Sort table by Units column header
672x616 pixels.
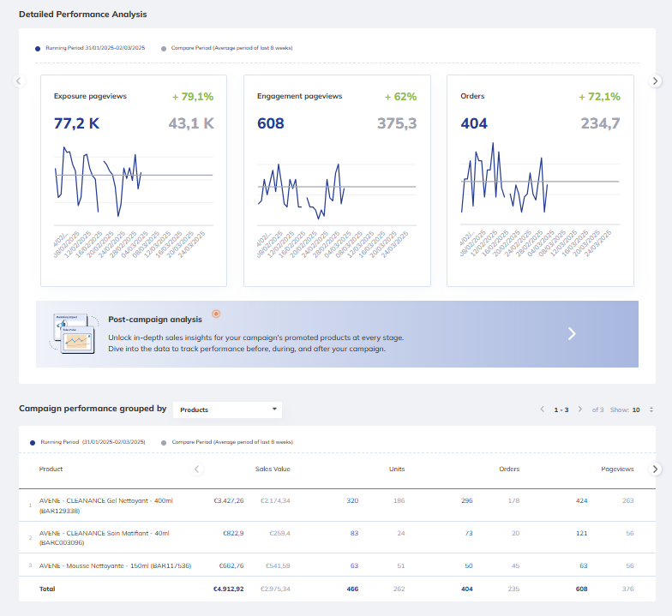coord(396,469)
